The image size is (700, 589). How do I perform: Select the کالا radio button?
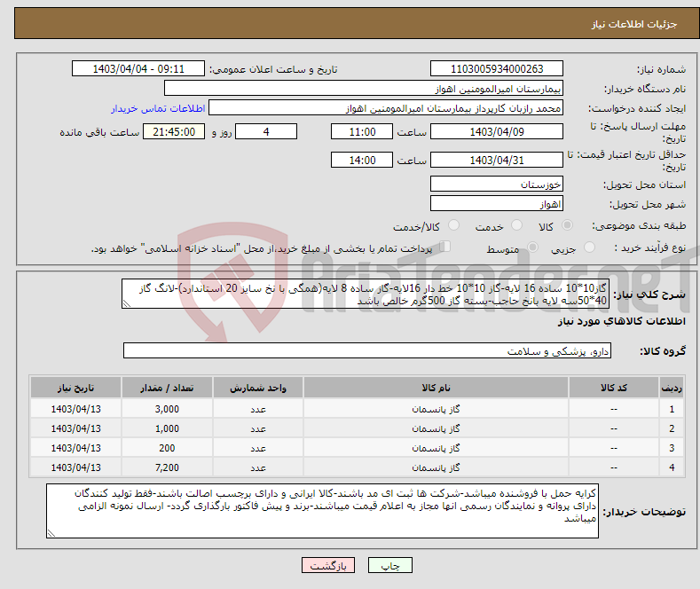567,225
